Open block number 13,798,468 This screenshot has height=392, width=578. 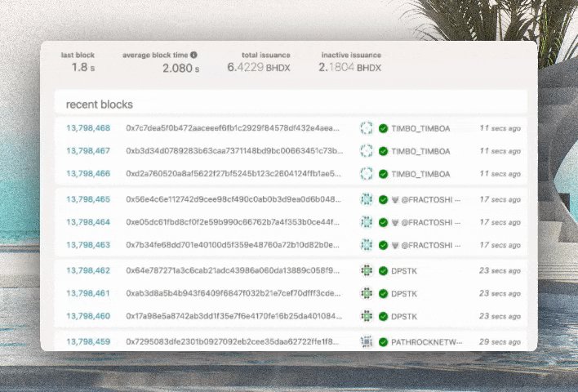tap(88, 128)
